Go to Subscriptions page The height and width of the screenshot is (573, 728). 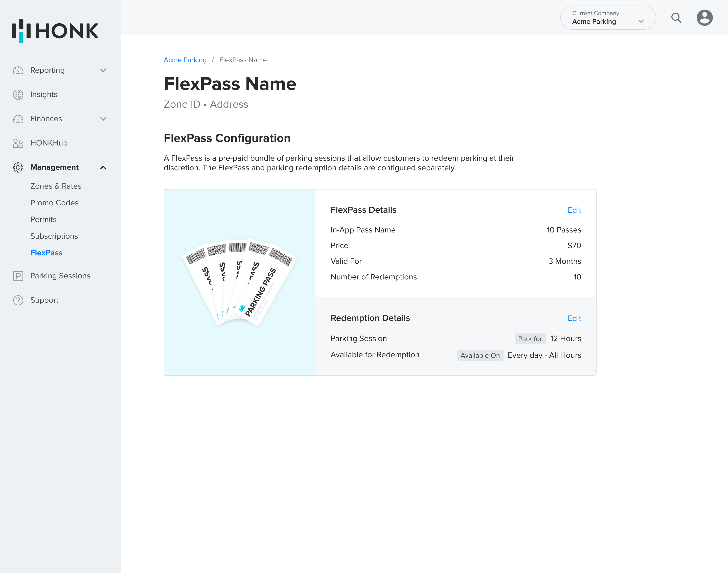54,236
